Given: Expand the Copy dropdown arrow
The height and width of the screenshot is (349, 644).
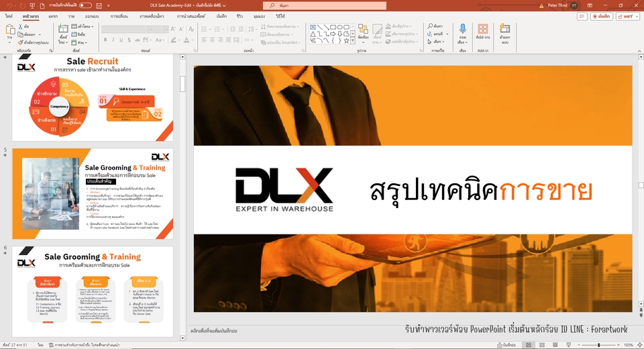Looking at the screenshot, I should tap(40, 34).
